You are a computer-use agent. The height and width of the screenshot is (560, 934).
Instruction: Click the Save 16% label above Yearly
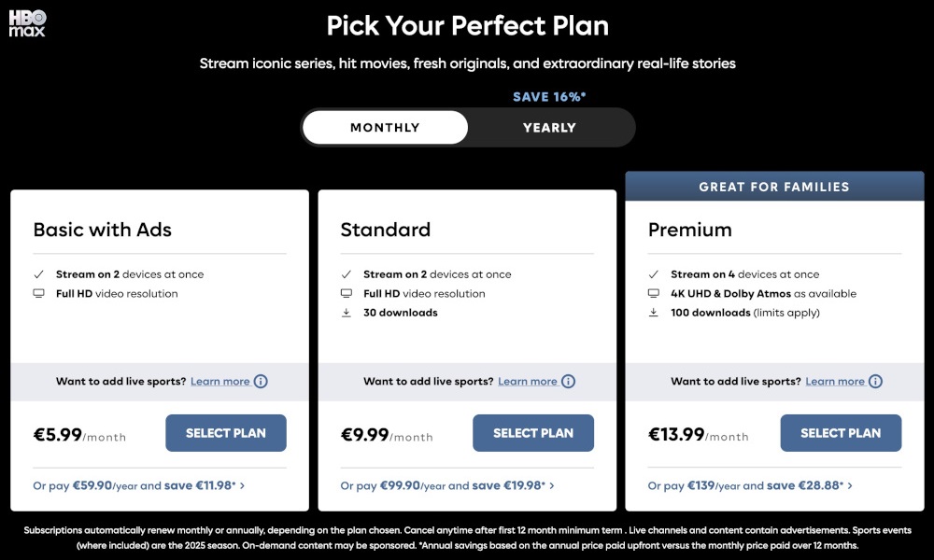pos(549,96)
